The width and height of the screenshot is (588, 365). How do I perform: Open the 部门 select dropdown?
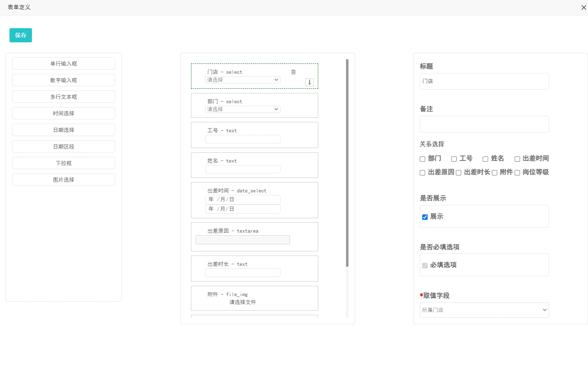[243, 109]
